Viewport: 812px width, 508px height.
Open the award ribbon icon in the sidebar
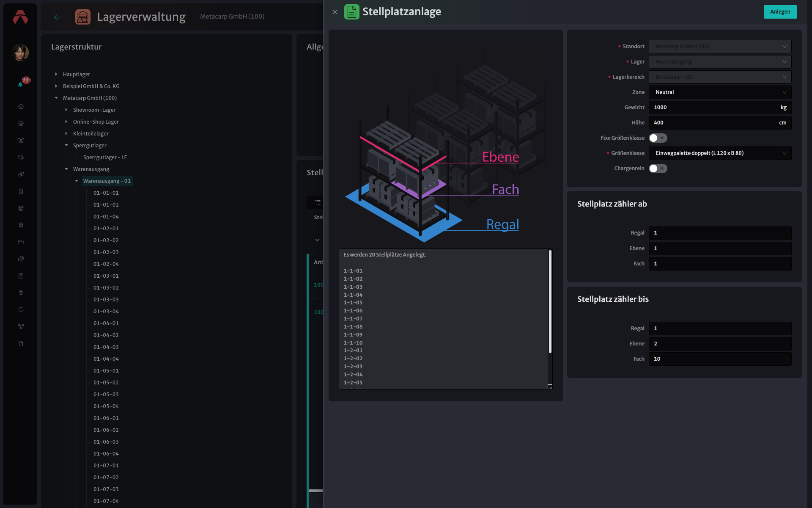click(x=21, y=225)
